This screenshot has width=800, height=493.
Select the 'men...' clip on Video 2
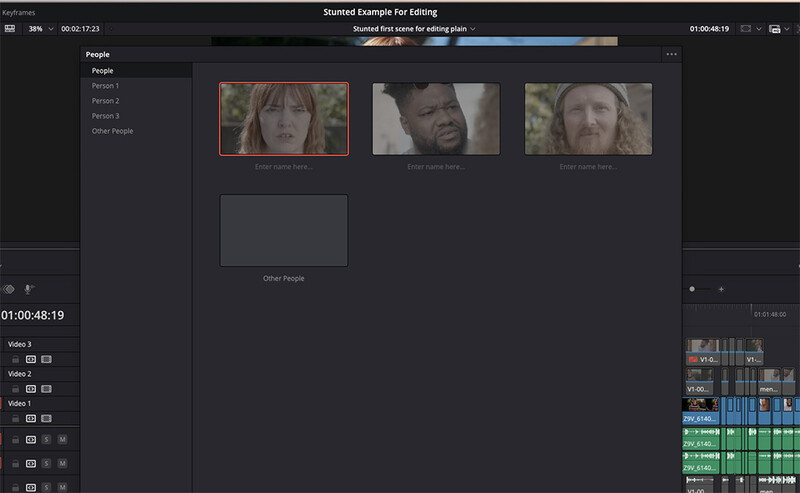(x=769, y=381)
